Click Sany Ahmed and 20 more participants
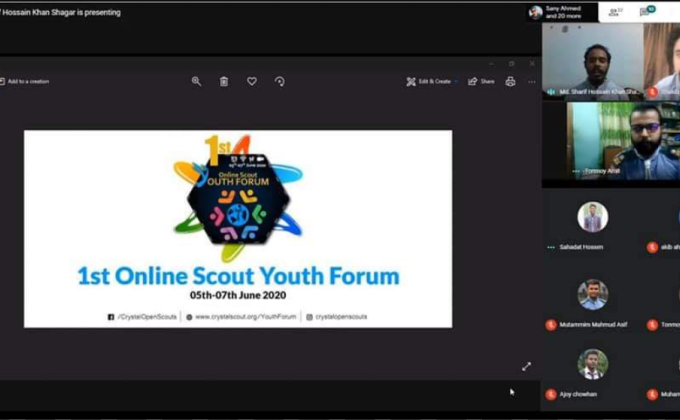Image resolution: width=680 pixels, height=420 pixels. click(562, 12)
